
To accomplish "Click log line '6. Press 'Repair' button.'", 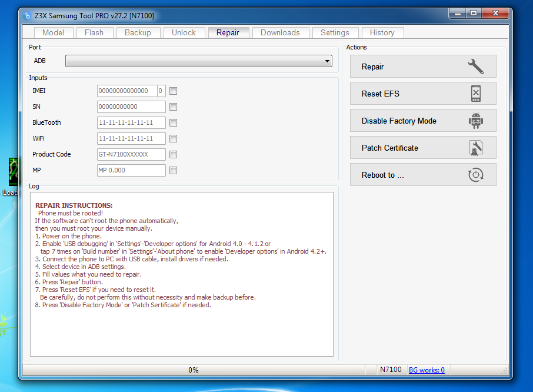I will pyautogui.click(x=69, y=282).
